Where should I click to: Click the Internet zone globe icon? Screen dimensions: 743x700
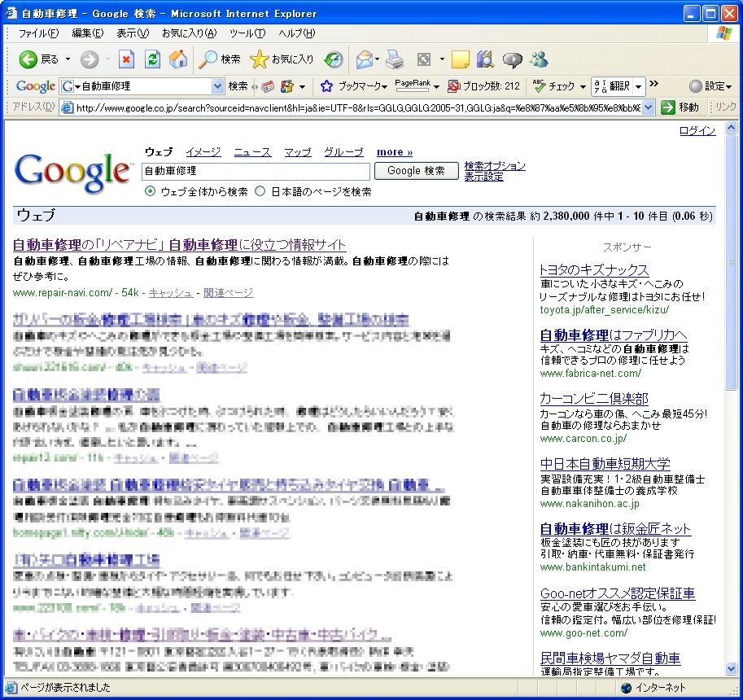tap(626, 688)
